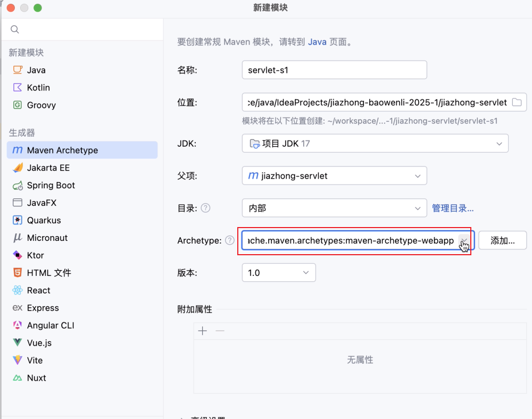
Task: Click the HTML5 shield icon
Action: pos(18,273)
